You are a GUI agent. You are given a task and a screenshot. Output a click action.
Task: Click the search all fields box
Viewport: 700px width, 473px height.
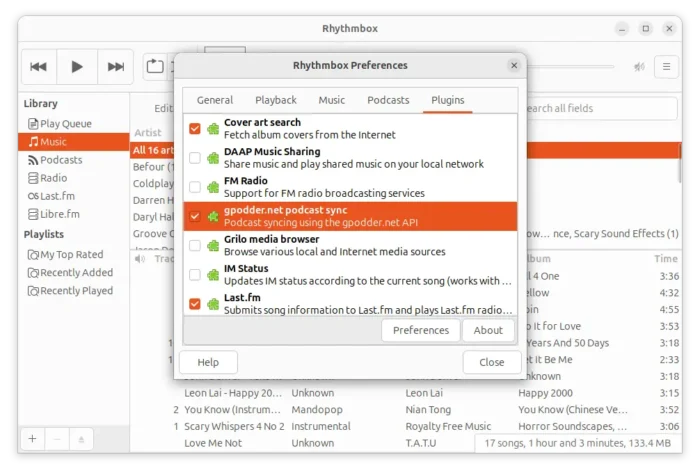coord(602,108)
